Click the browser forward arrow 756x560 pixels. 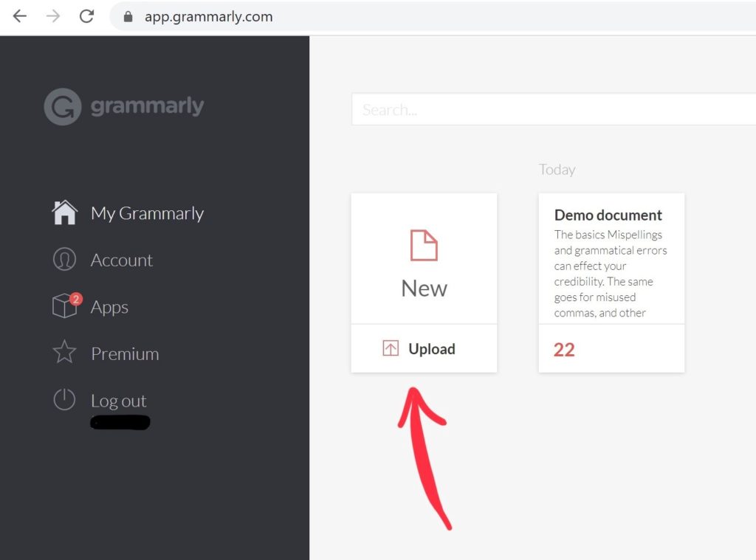53,16
